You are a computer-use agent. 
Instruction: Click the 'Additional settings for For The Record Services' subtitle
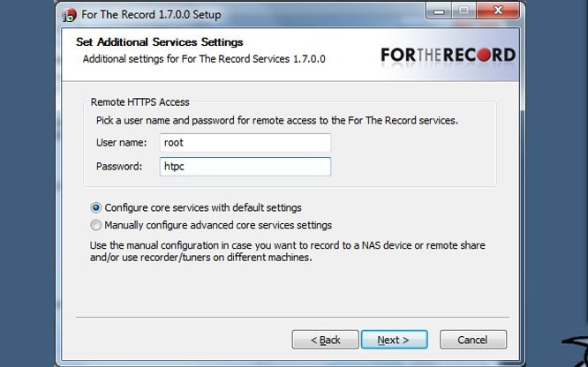coord(204,58)
